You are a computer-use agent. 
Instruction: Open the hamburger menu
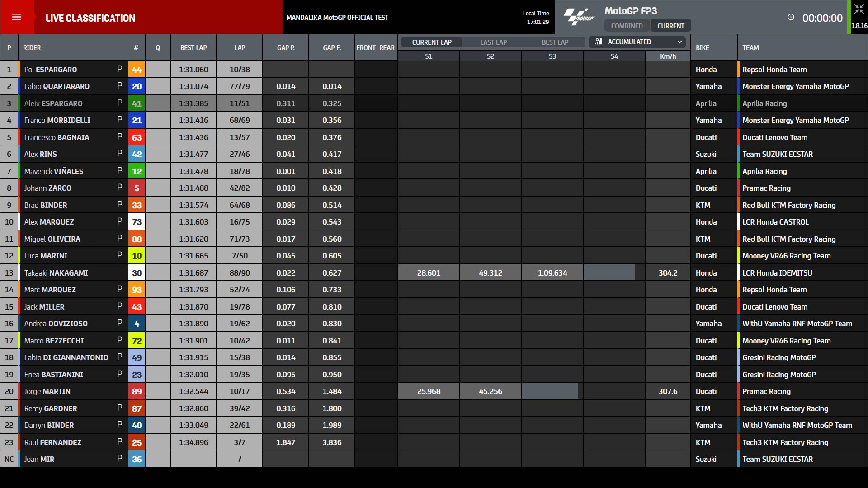[x=17, y=17]
